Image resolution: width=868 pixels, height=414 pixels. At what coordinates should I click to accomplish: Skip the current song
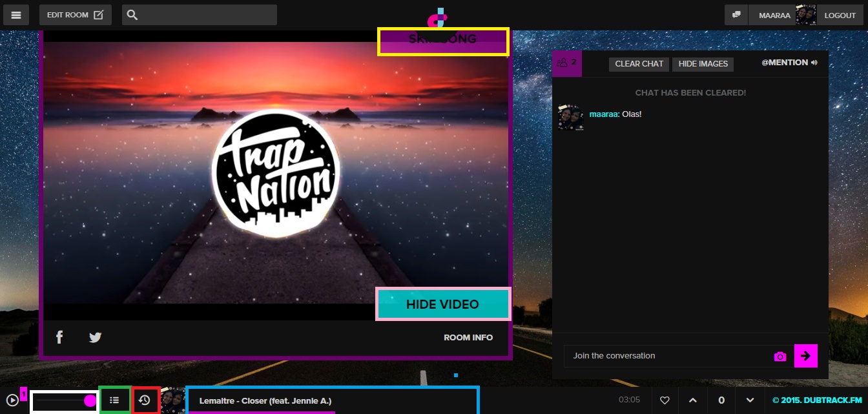[x=442, y=41]
